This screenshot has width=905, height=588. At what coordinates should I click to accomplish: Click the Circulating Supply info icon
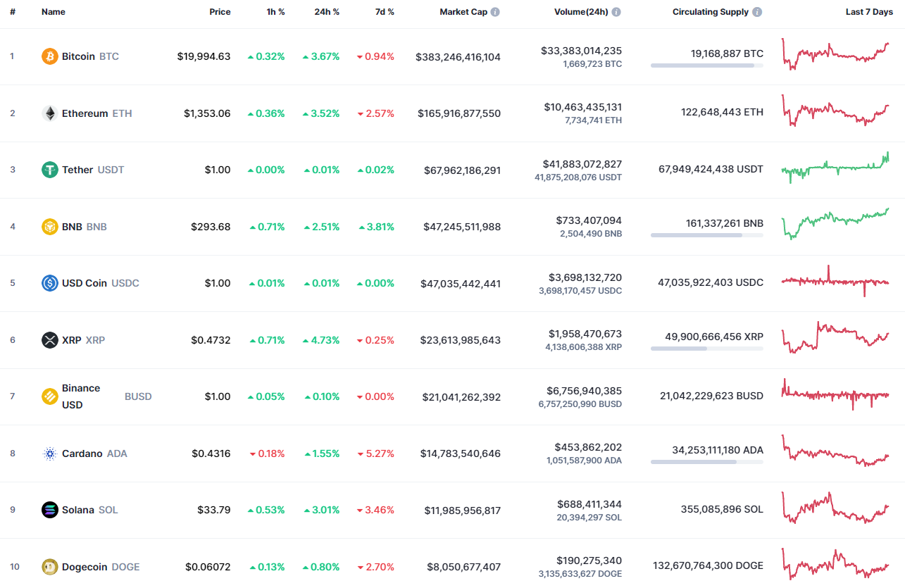(757, 11)
